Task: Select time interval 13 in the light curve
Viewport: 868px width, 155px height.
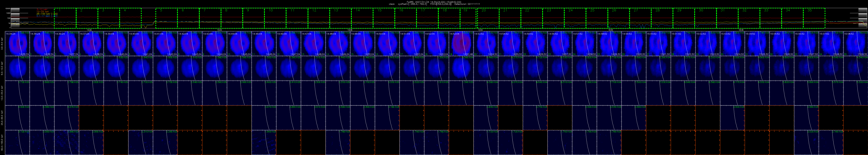Action: coord(340,18)
